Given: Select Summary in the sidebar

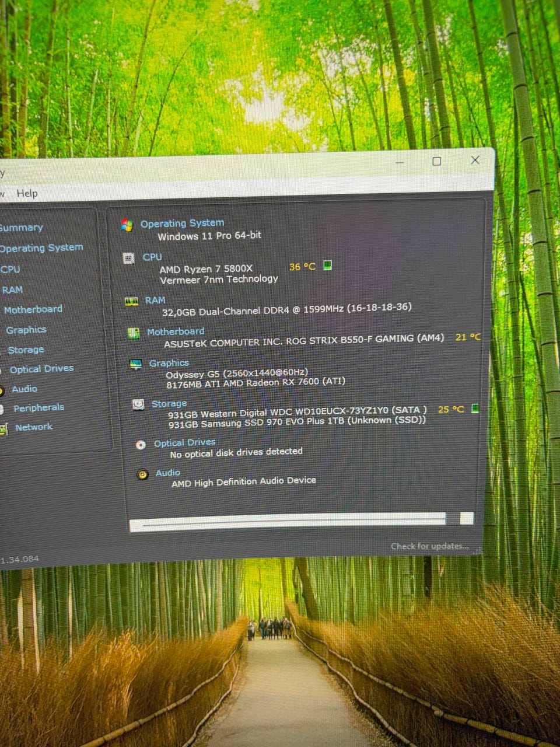Looking at the screenshot, I should (21, 228).
